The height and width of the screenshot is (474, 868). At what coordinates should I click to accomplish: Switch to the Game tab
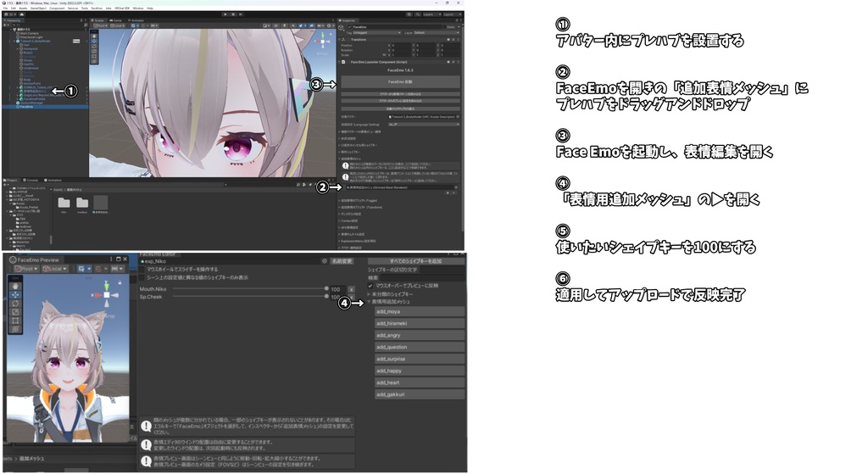click(116, 20)
